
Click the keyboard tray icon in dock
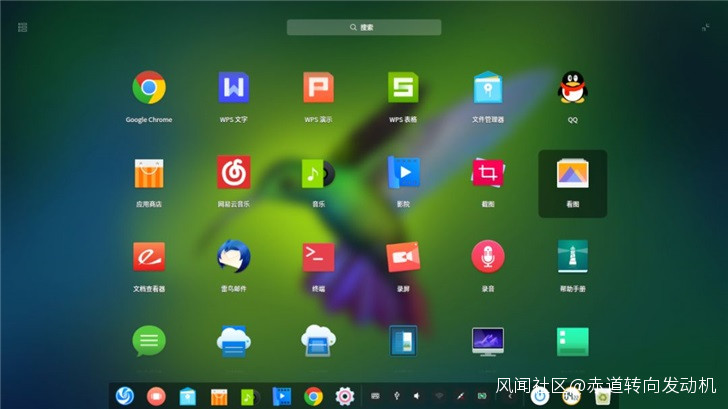coord(375,396)
